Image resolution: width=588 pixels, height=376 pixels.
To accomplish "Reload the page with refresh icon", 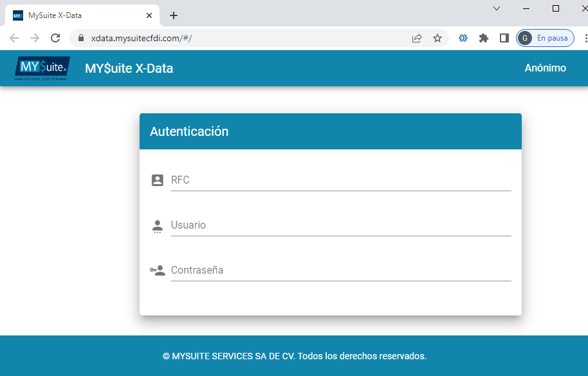I will [x=55, y=38].
